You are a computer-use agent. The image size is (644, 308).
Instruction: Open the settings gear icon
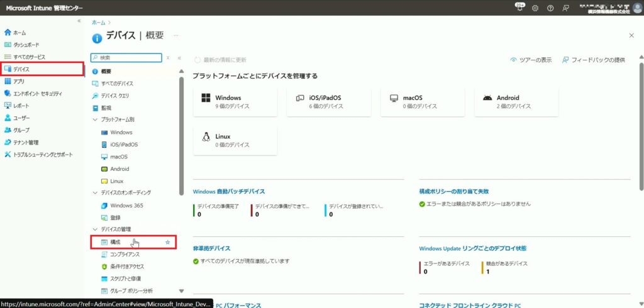pos(535,8)
